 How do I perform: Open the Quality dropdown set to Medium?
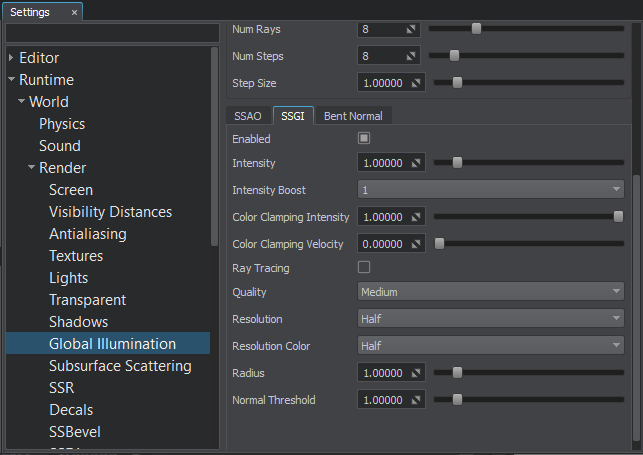pyautogui.click(x=491, y=292)
